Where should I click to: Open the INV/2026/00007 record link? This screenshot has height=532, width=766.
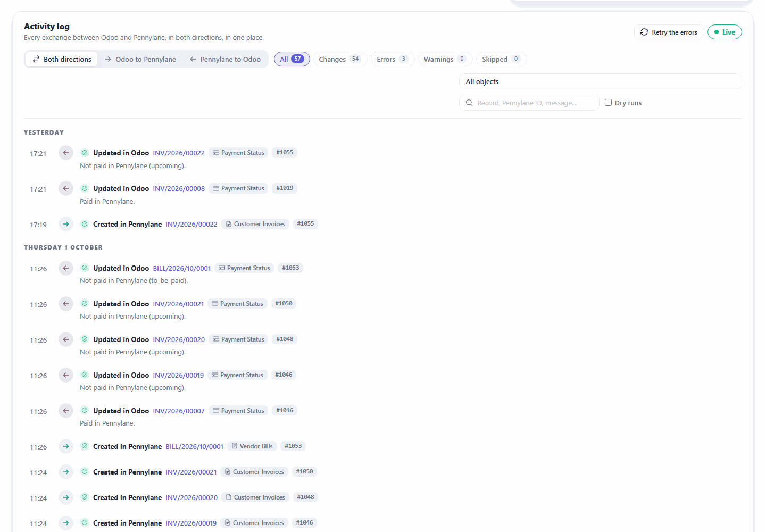point(179,411)
